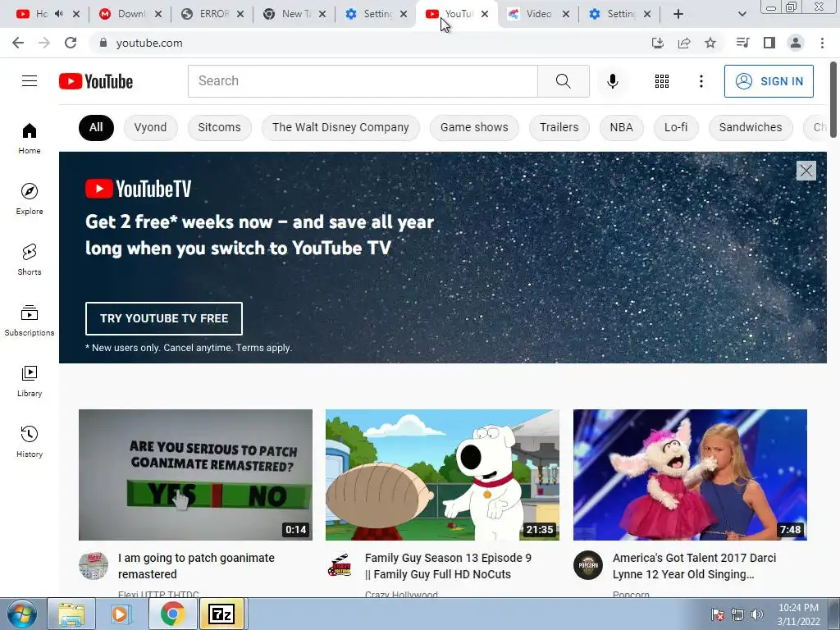
Task: Open the goanimate patch video thumbnail
Action: tap(195, 475)
